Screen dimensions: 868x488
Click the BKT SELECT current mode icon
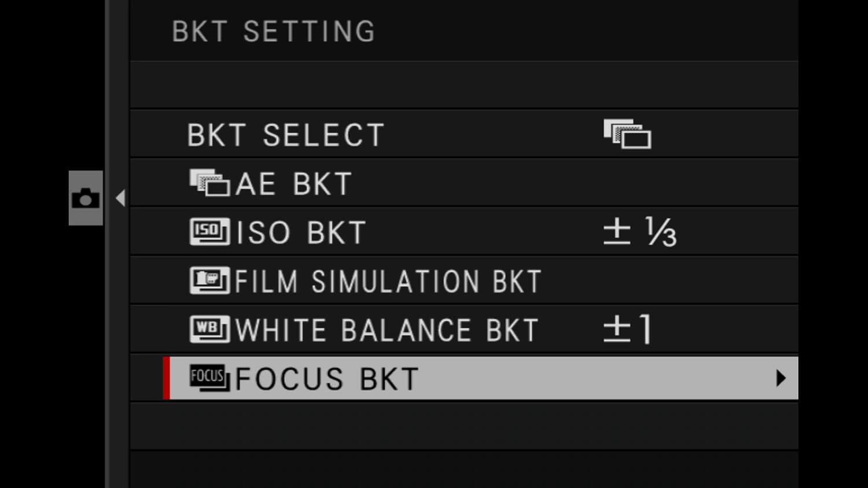(627, 134)
